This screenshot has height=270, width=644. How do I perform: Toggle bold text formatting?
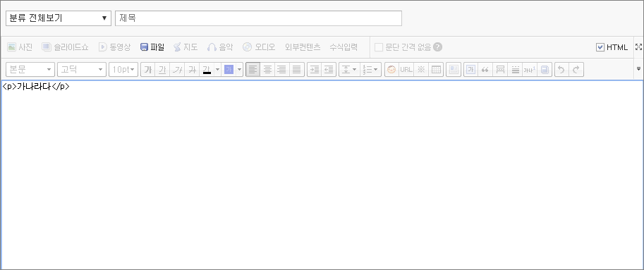pyautogui.click(x=148, y=69)
